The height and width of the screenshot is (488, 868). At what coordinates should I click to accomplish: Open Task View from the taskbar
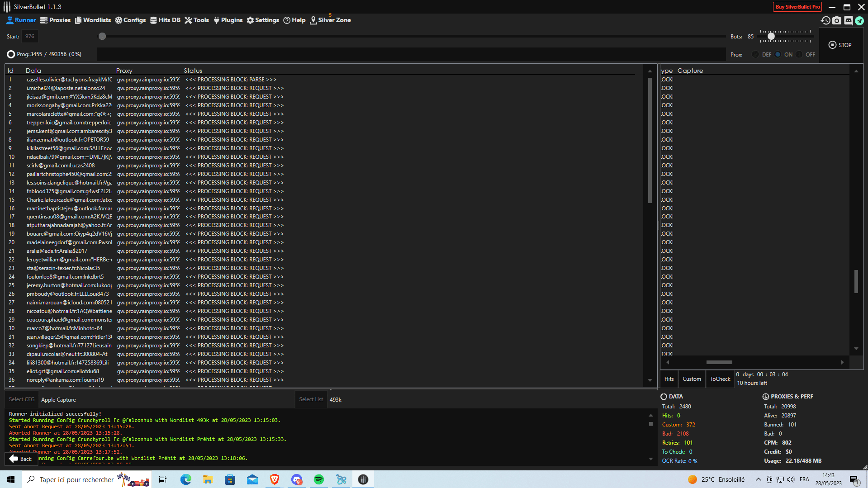[x=163, y=479]
